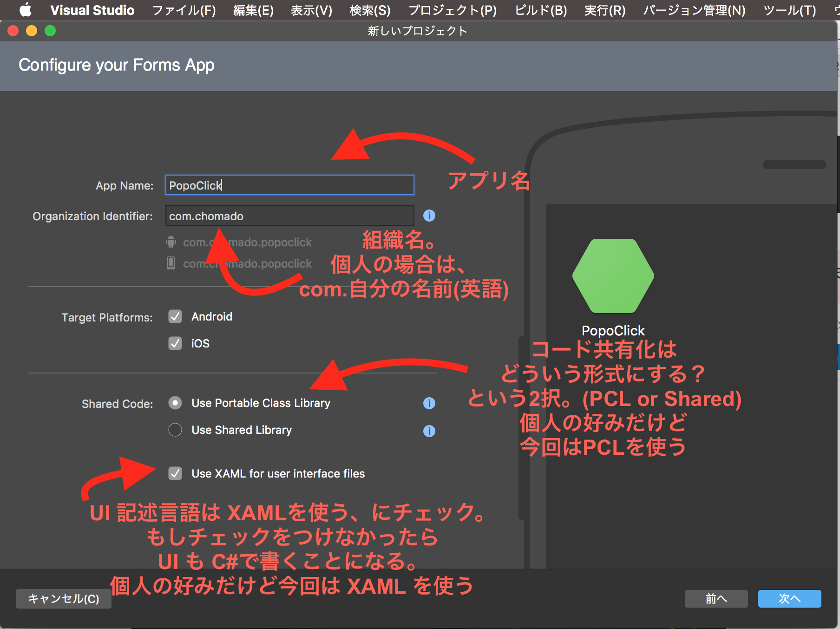Toggle the Android target platform checkbox
Screen dimensions: 840x629
pos(175,316)
